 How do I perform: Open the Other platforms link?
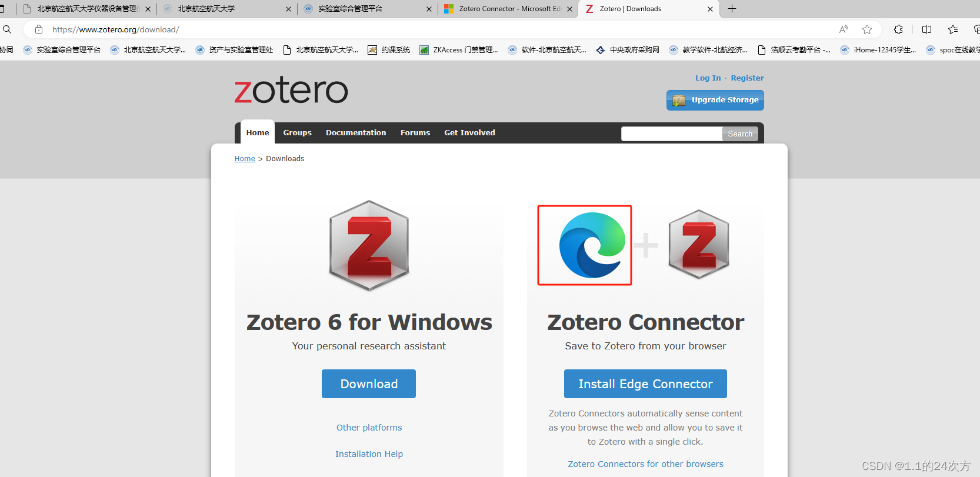[x=369, y=428]
